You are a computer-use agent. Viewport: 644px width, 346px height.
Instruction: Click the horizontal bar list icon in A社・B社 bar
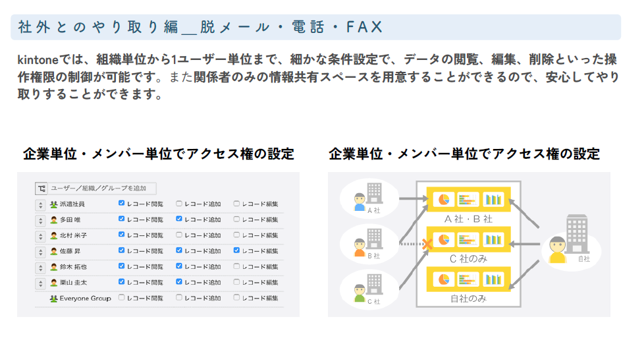click(468, 200)
